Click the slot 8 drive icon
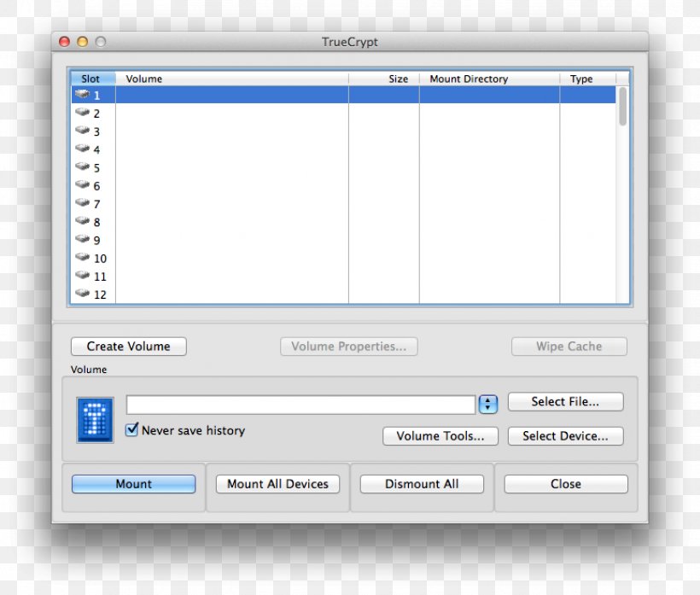 point(83,222)
